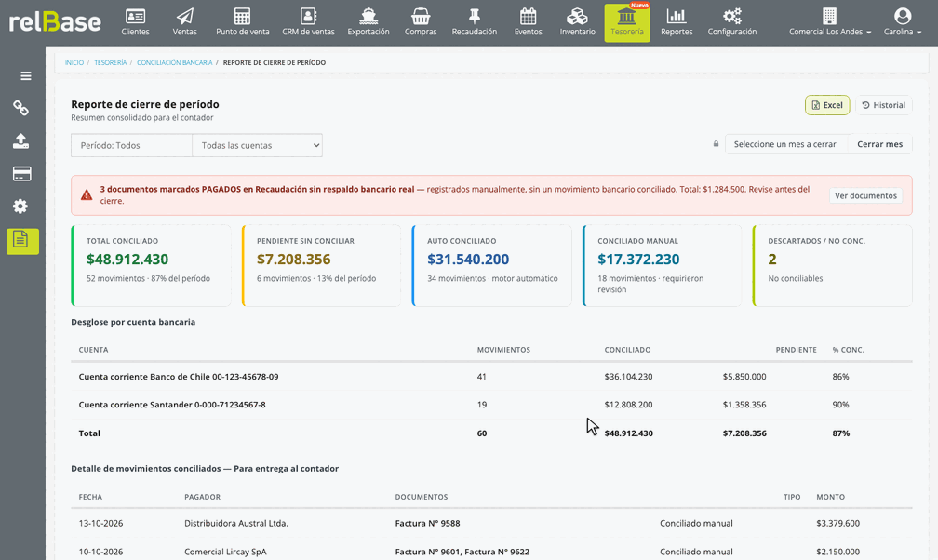
Task: Click the Descartados / No conc. card
Action: [x=833, y=266]
